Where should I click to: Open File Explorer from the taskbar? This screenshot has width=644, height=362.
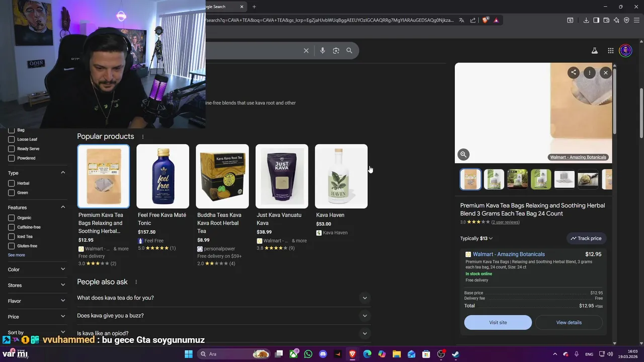coord(396,354)
